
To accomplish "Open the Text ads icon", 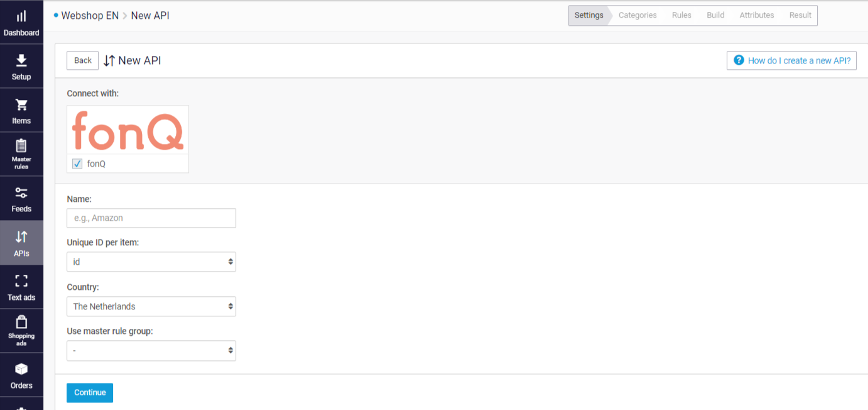I will 21,280.
